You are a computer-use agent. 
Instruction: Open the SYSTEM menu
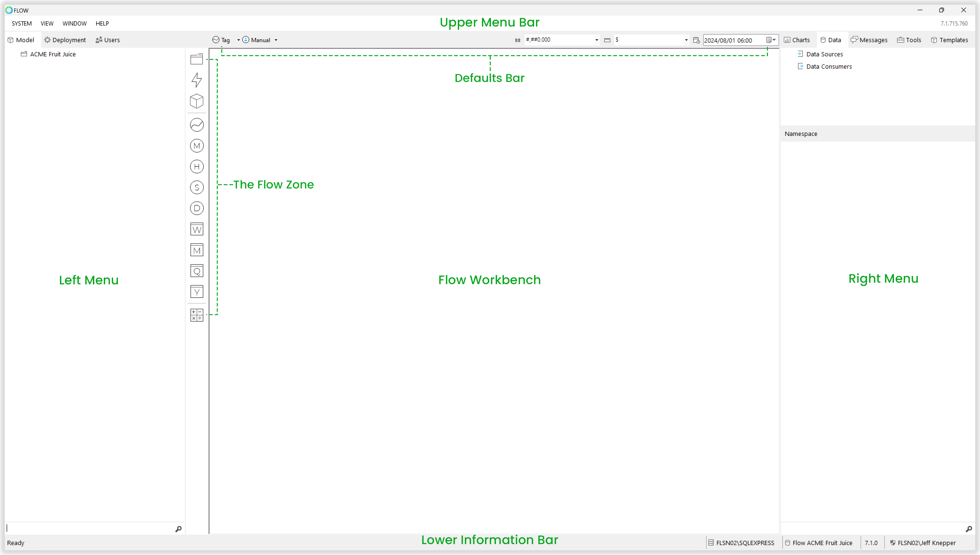pos(22,23)
